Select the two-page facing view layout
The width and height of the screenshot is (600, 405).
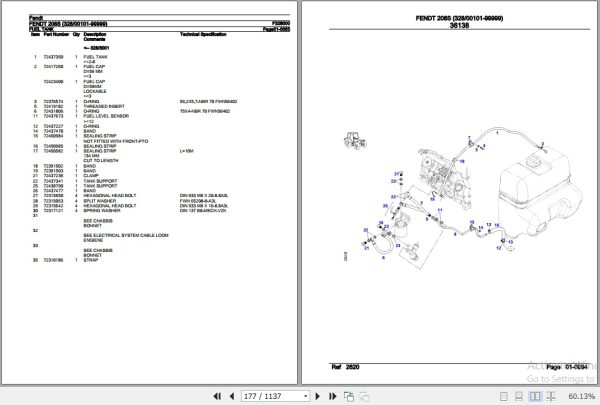coord(535,396)
